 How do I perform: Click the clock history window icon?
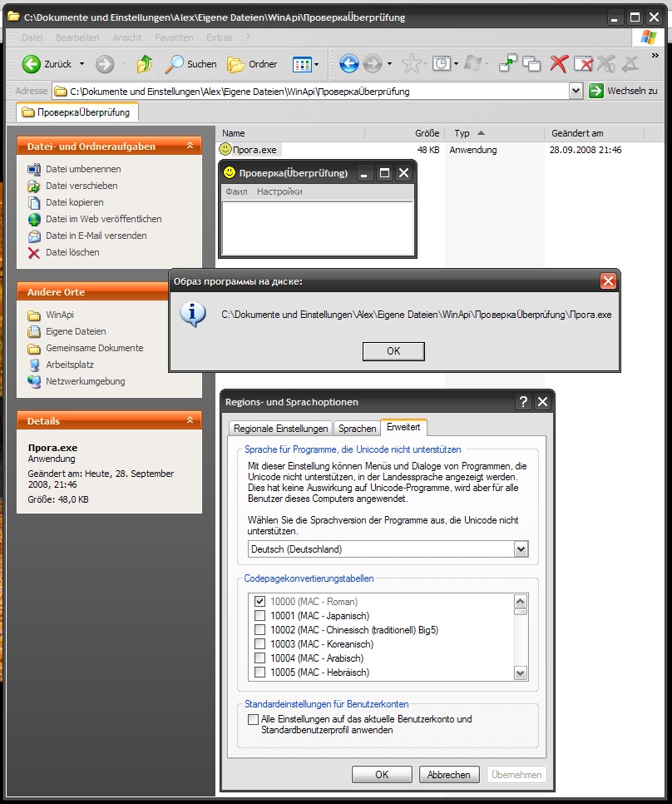coord(441,63)
